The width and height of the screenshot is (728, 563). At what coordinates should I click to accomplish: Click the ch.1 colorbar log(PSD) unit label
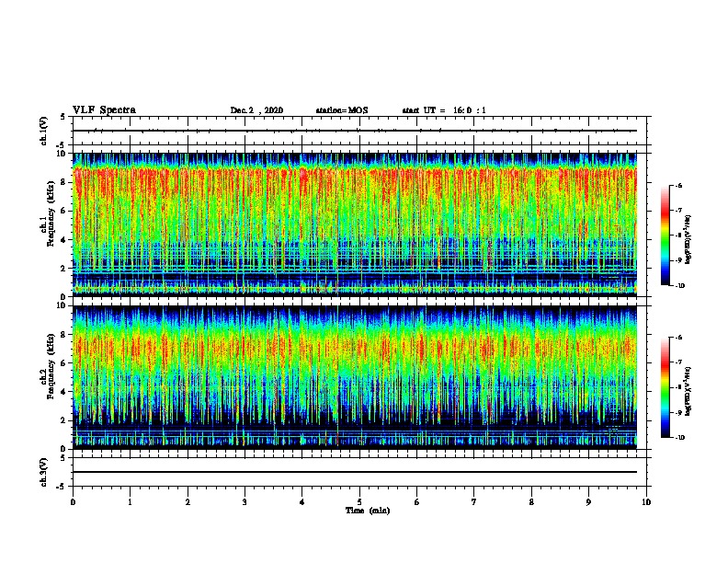[x=688, y=239]
